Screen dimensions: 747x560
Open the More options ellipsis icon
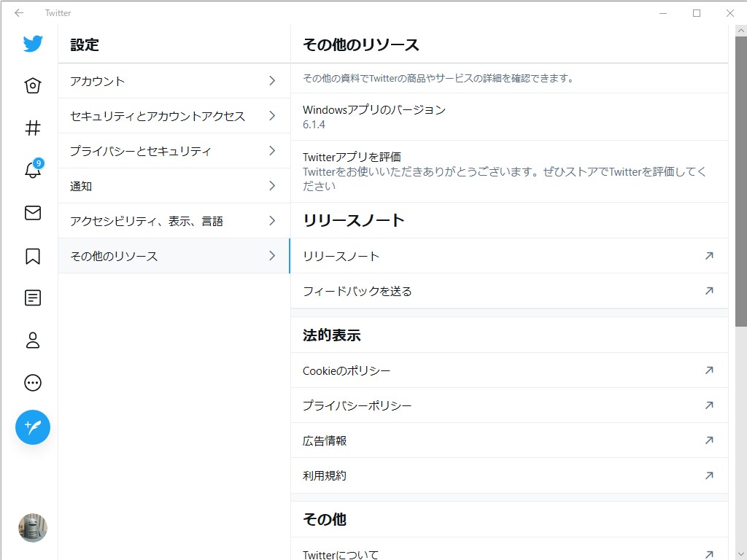pyautogui.click(x=32, y=382)
